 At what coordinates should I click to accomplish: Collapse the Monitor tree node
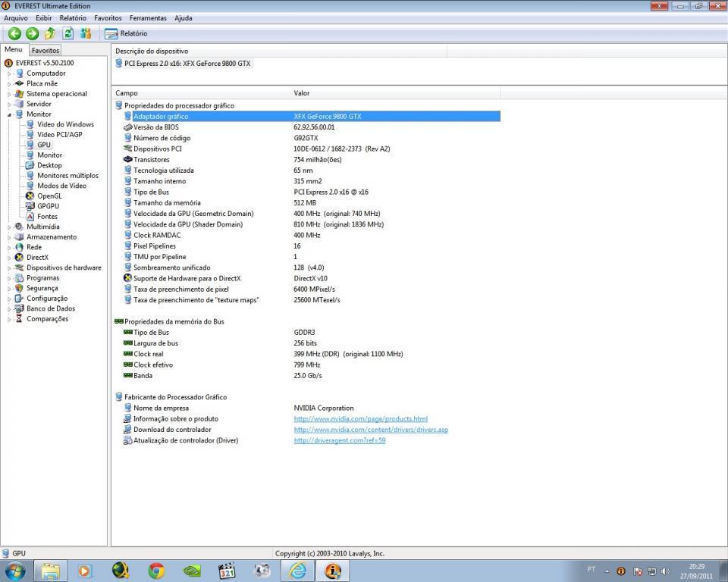(10, 114)
